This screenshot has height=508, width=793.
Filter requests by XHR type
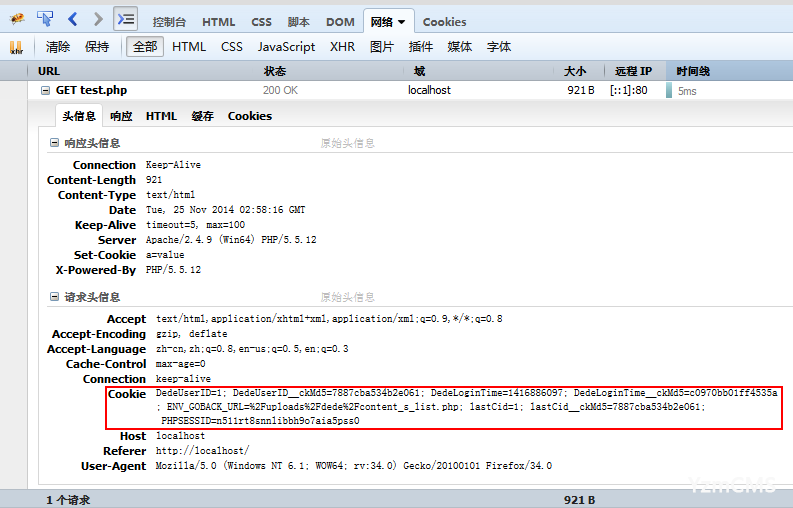pyautogui.click(x=342, y=47)
